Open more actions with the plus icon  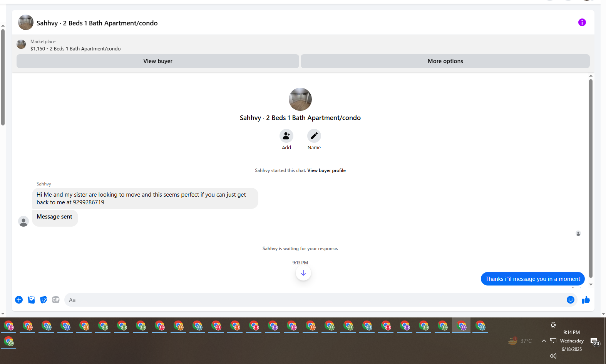point(19,300)
